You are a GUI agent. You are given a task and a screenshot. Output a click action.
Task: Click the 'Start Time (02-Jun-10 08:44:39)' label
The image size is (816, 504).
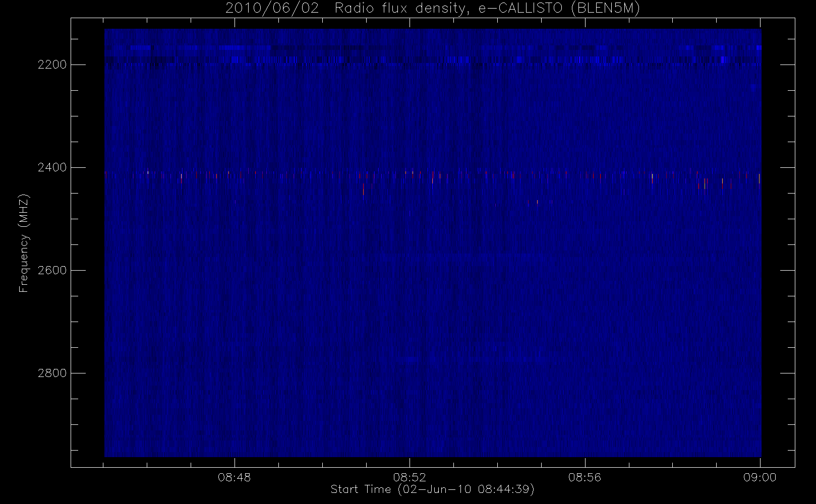coord(432,489)
